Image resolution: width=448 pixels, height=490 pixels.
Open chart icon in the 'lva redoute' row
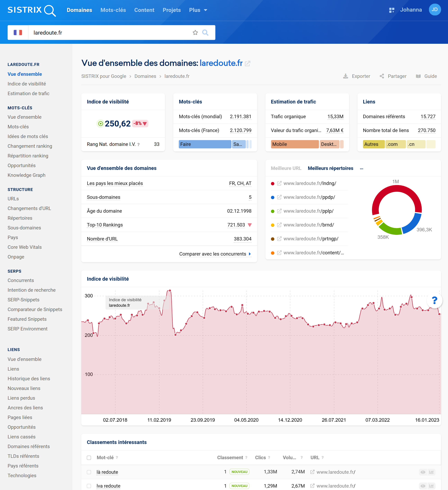point(431,486)
